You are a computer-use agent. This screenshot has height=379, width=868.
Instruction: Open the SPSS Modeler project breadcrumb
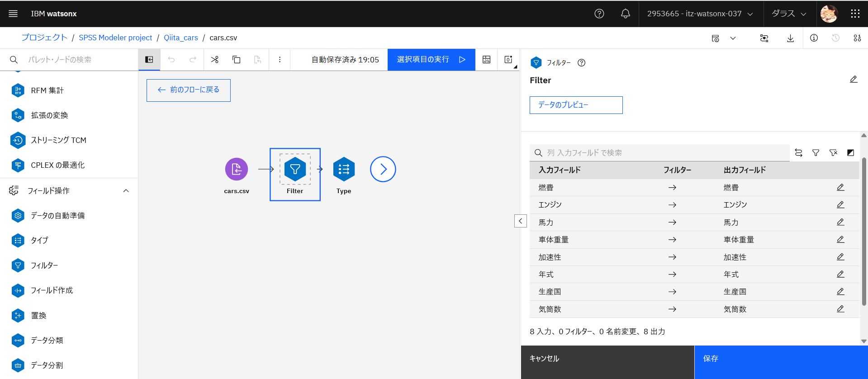point(115,38)
